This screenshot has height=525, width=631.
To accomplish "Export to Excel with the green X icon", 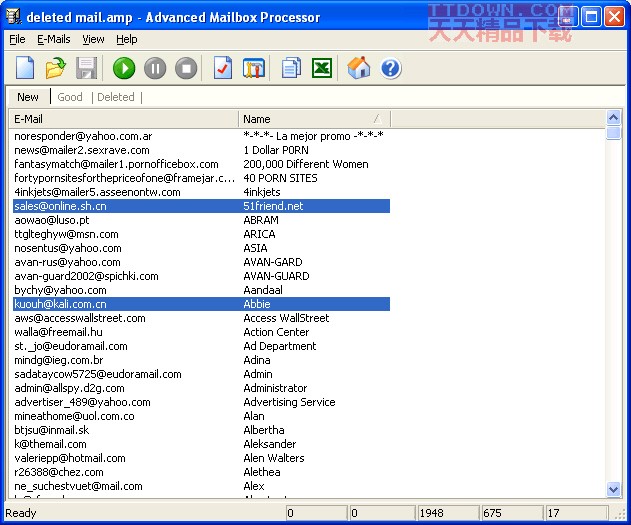I will pos(322,68).
